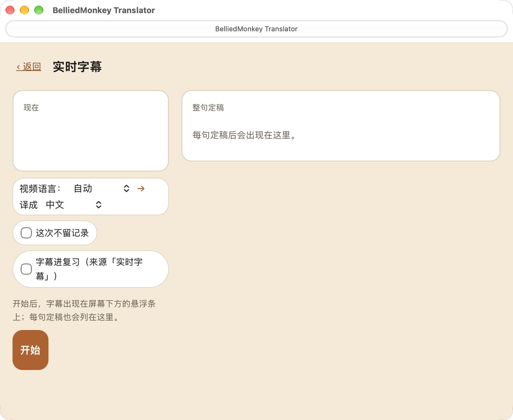This screenshot has height=420, width=513.
Task: Click the 每句定稿后会出现在这里 placeholder text
Action: 244,135
